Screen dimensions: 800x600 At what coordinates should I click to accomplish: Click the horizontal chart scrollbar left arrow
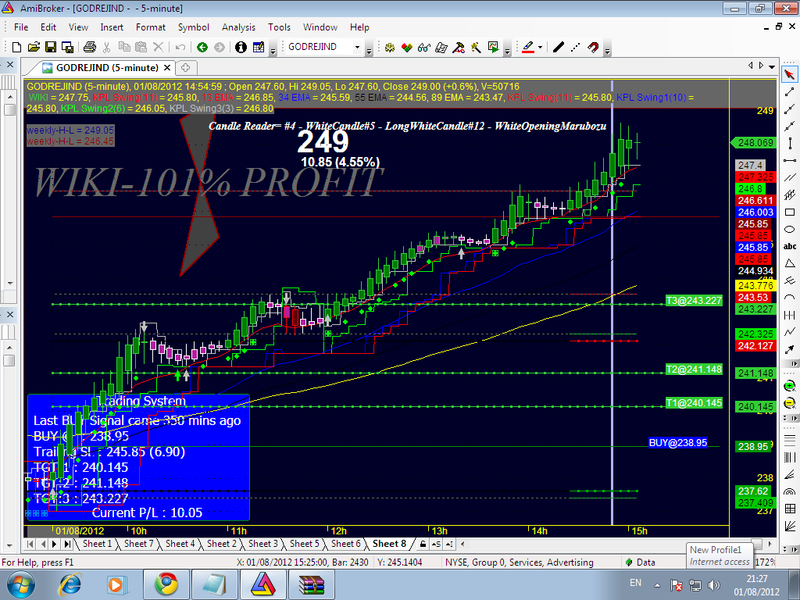(462, 544)
